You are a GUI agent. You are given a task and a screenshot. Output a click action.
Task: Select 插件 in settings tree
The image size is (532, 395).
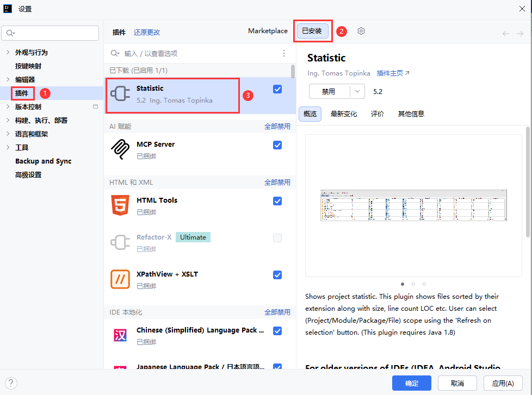pos(22,93)
